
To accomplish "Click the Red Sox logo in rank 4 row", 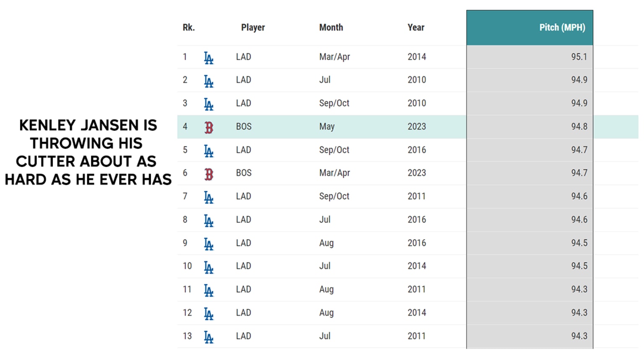I will [x=209, y=127].
